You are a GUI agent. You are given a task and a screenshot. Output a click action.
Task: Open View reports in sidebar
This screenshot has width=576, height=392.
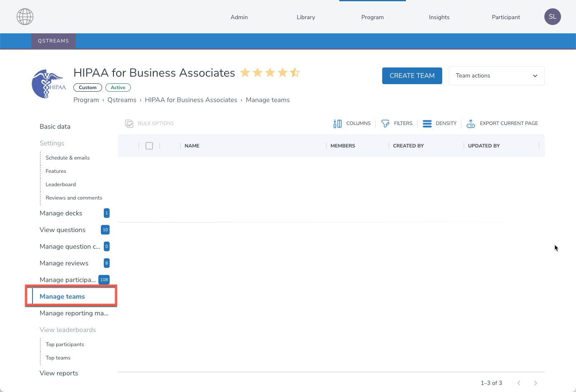click(x=59, y=373)
